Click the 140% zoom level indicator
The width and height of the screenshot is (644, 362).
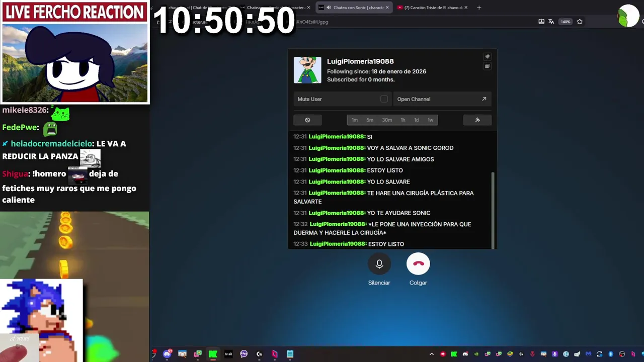pyautogui.click(x=566, y=22)
